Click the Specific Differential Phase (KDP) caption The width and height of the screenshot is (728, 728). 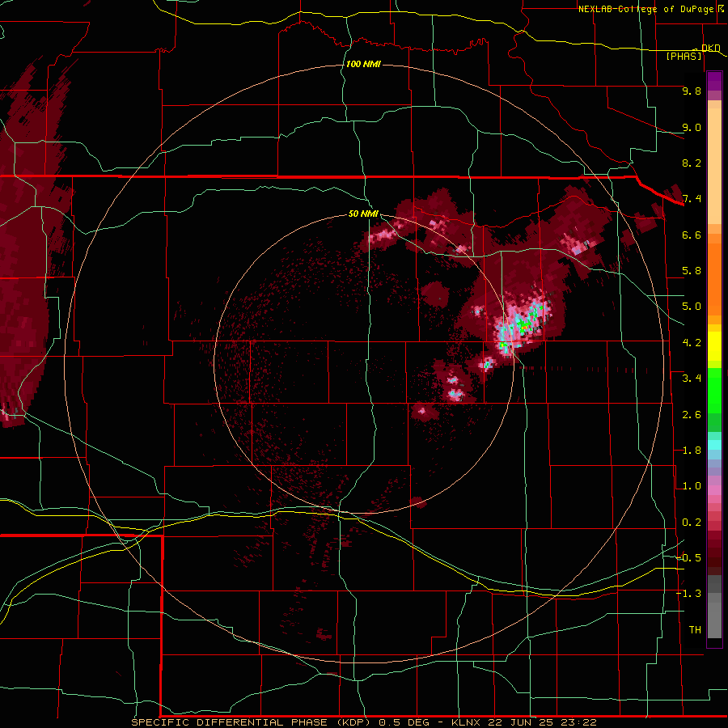(251, 722)
